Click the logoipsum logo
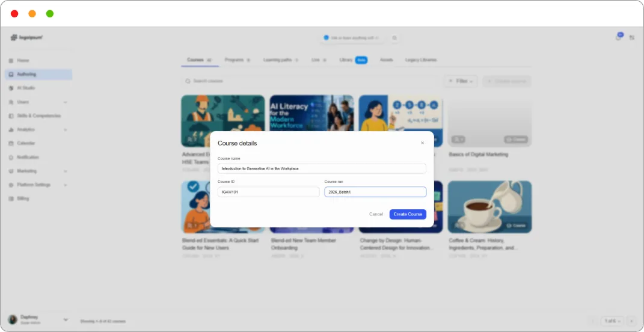Viewport: 644px width, 332px height. click(x=26, y=37)
